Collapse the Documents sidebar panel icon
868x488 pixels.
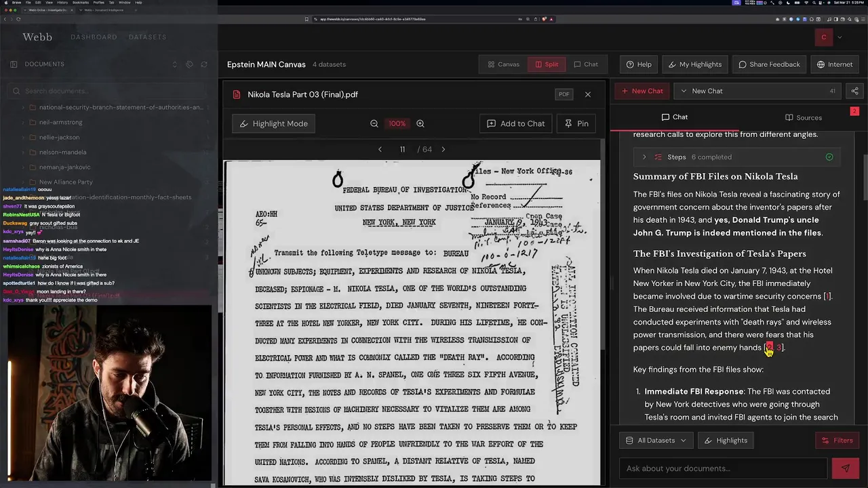coord(14,64)
